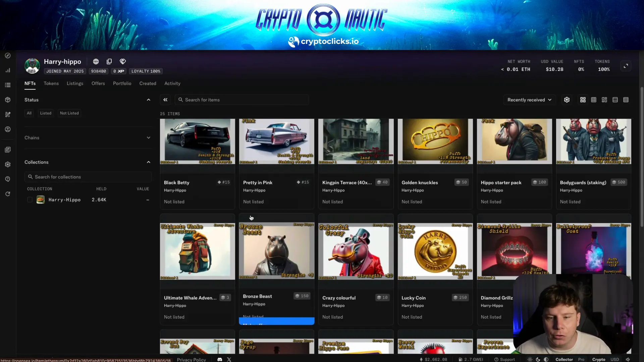Screen dimensions: 644x362
Task: Open the Offers tab
Action: tap(98, 83)
